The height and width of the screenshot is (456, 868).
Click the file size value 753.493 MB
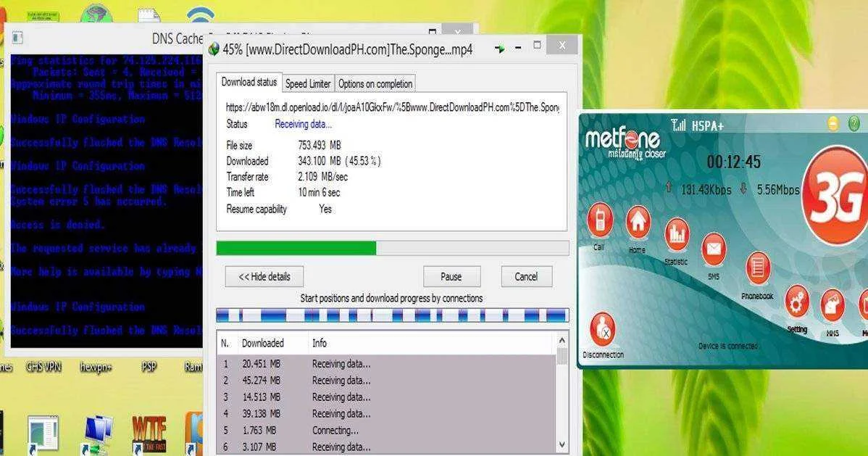coord(320,145)
